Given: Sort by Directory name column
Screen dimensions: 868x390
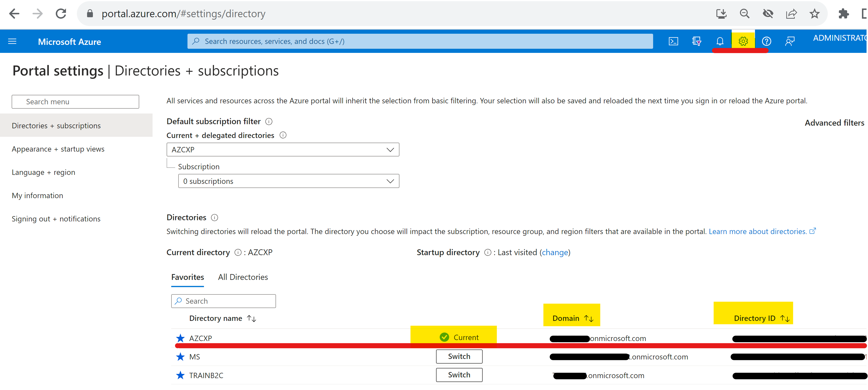Looking at the screenshot, I should (222, 318).
